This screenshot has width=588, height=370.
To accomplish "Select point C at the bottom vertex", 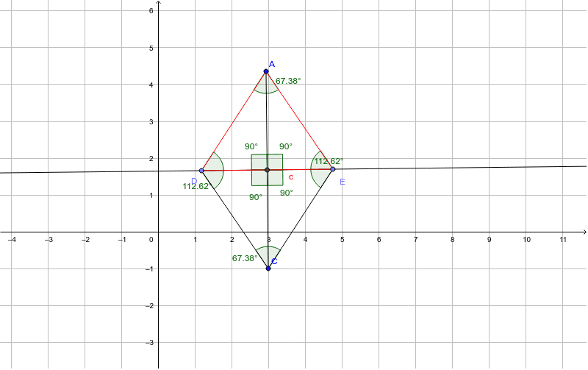I will pos(268,268).
